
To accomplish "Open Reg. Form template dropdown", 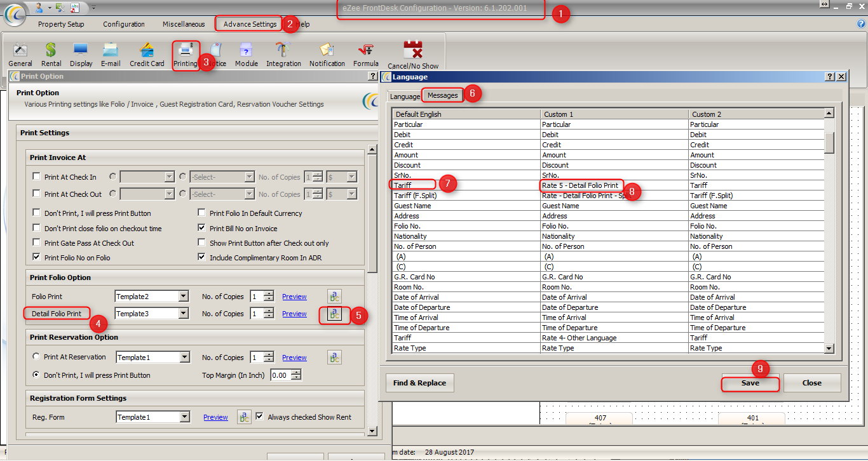I will pos(184,417).
